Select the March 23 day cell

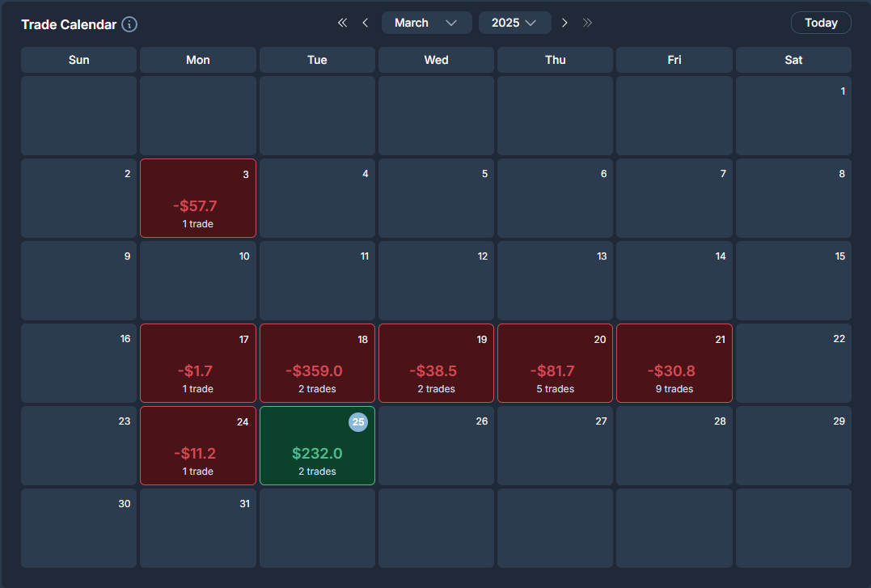[x=79, y=446]
